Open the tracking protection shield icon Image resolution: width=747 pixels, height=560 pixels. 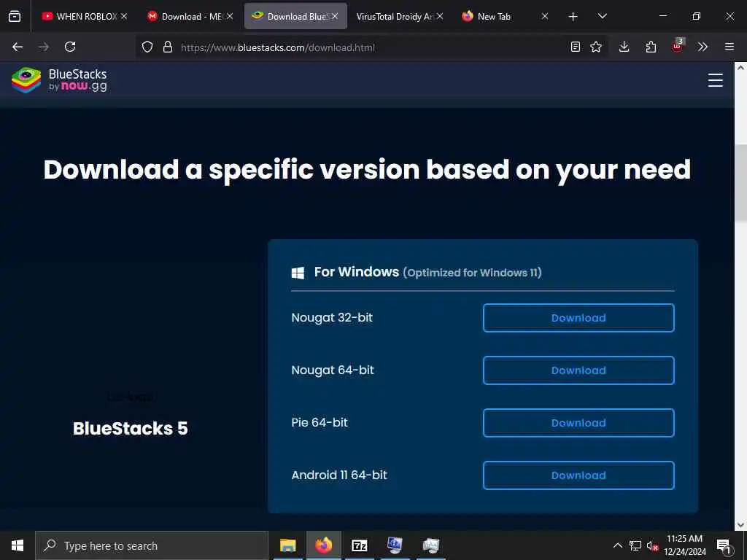[x=147, y=47]
